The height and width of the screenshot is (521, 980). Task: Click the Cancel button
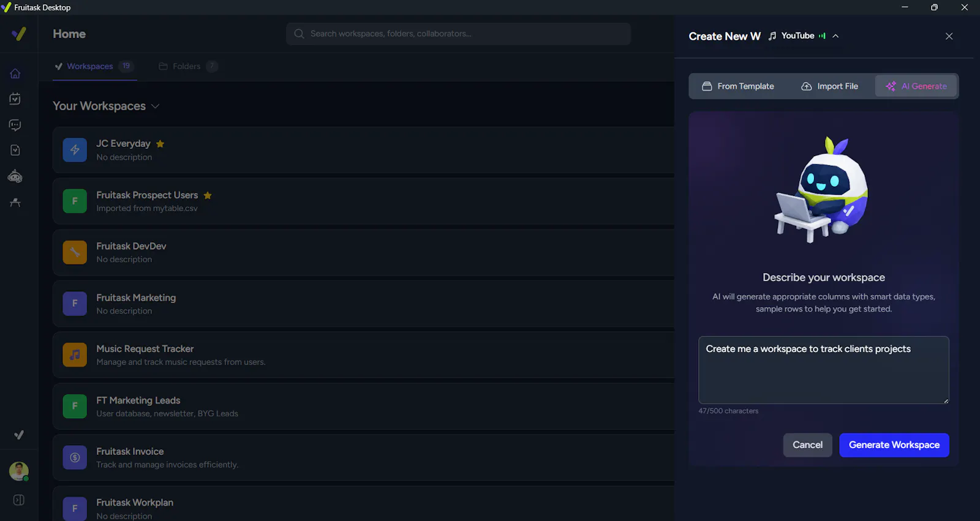tap(807, 445)
